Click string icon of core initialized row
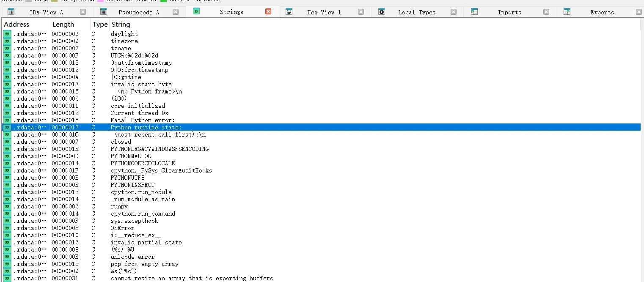This screenshot has width=644, height=282. tap(7, 106)
